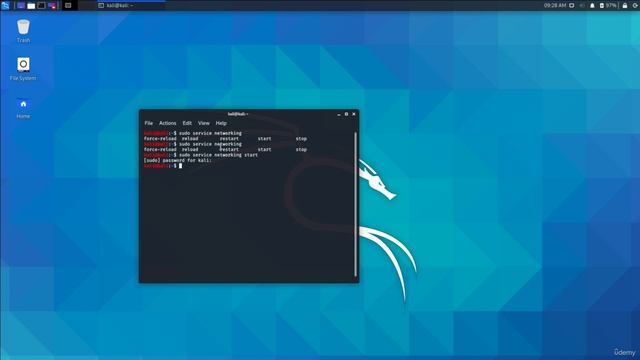Image resolution: width=640 pixels, height=360 pixels.
Task: Click the muted volume icon in tray
Action: pyautogui.click(x=582, y=5)
